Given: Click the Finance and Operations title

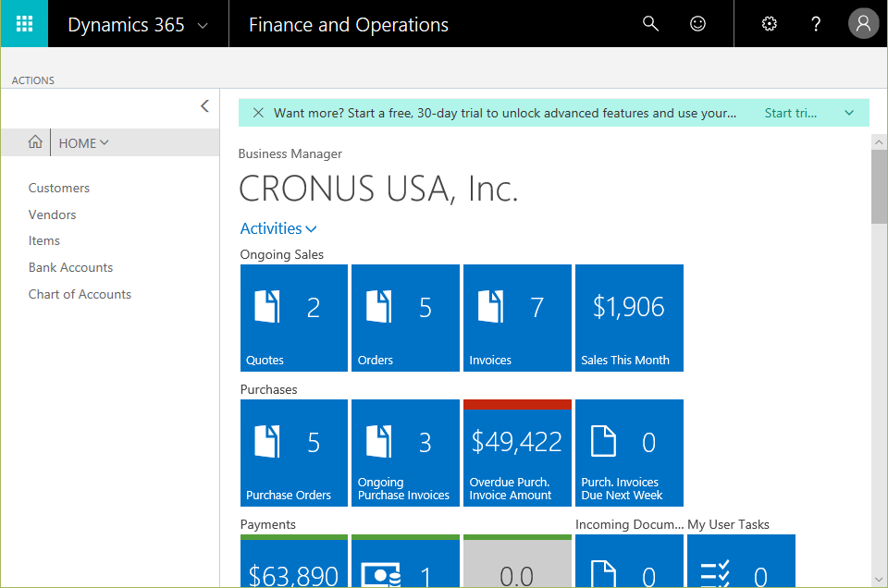Looking at the screenshot, I should [x=349, y=25].
